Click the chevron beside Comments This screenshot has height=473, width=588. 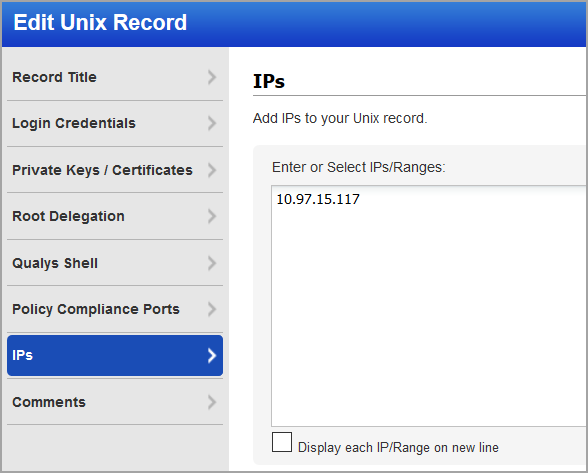212,402
